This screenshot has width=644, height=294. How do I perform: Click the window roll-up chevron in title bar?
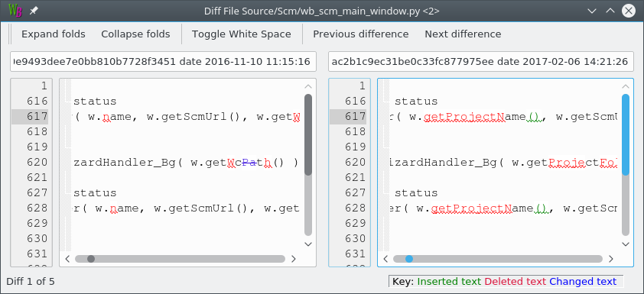click(x=610, y=11)
